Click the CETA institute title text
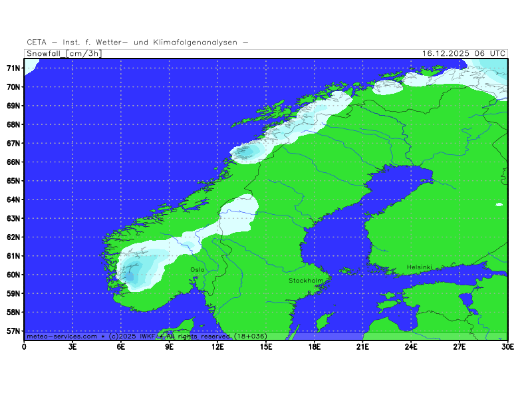 138,42
